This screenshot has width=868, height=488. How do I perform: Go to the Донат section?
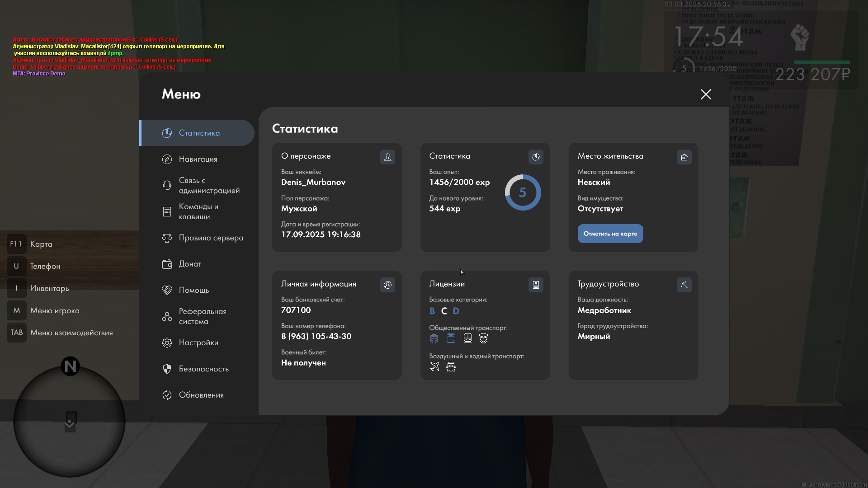tap(190, 264)
